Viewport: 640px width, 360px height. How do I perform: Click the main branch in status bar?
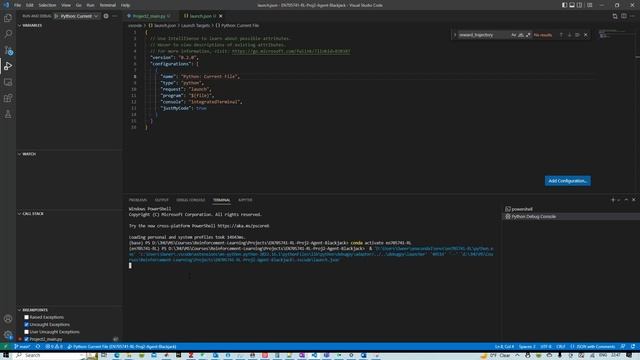(22, 347)
